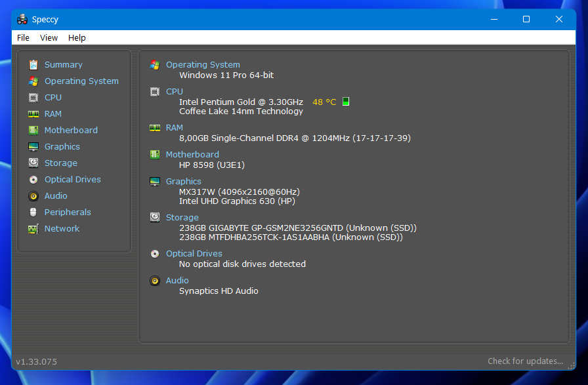Click the Audio heading link in summary
Screen dimensions: 588x385
point(177,281)
